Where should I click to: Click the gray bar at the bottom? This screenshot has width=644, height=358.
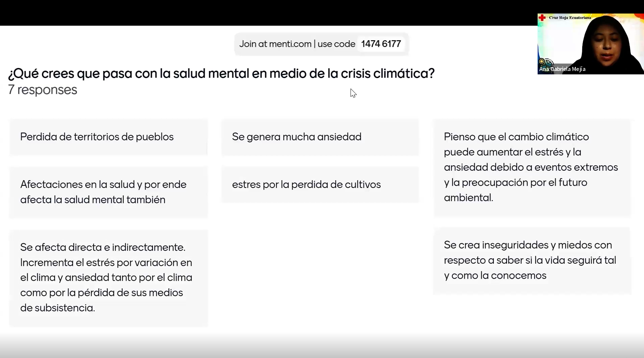[321, 347]
